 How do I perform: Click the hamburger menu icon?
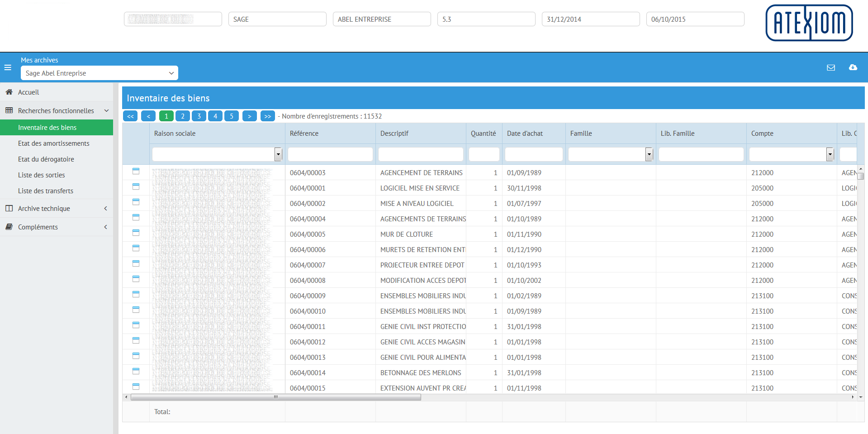coord(8,67)
